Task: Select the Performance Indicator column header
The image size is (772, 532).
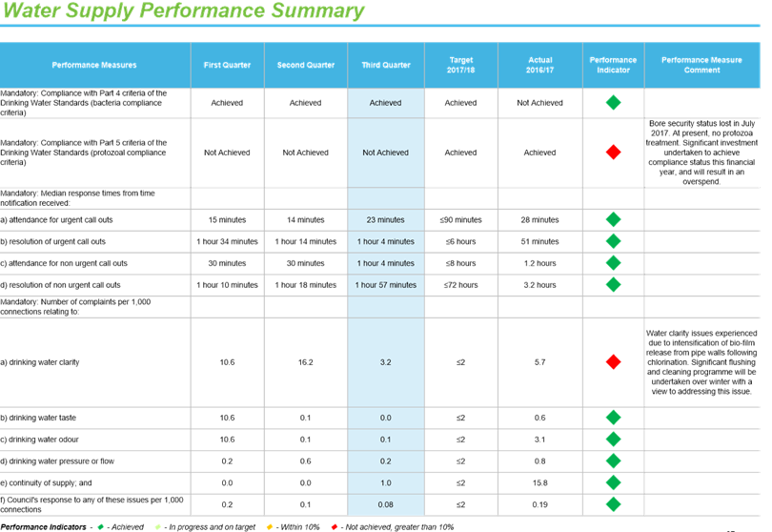Action: tap(613, 65)
